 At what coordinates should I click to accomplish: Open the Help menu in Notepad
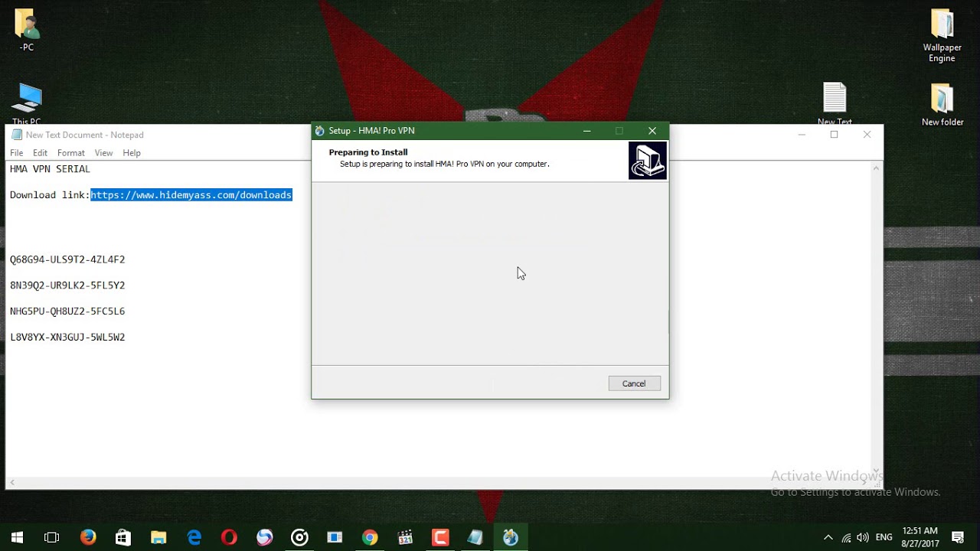point(132,153)
